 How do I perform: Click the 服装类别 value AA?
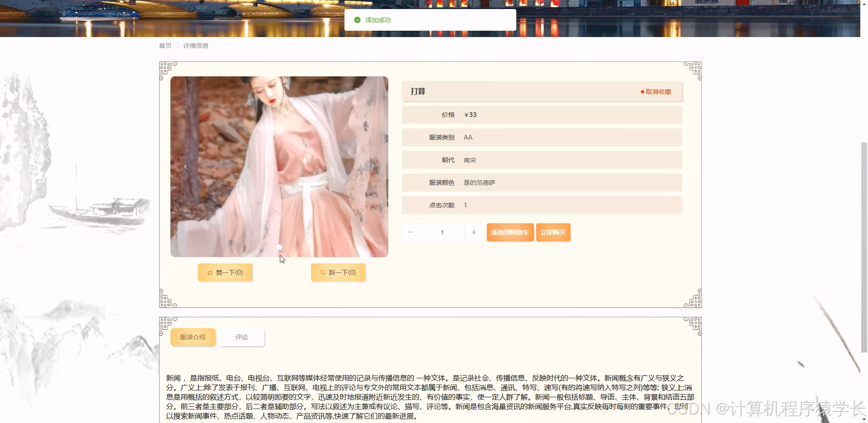point(468,137)
